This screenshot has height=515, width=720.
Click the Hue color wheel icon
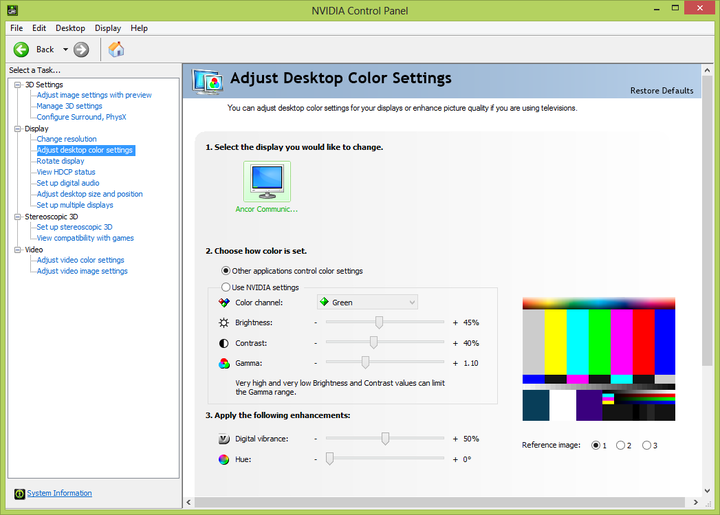pos(224,459)
